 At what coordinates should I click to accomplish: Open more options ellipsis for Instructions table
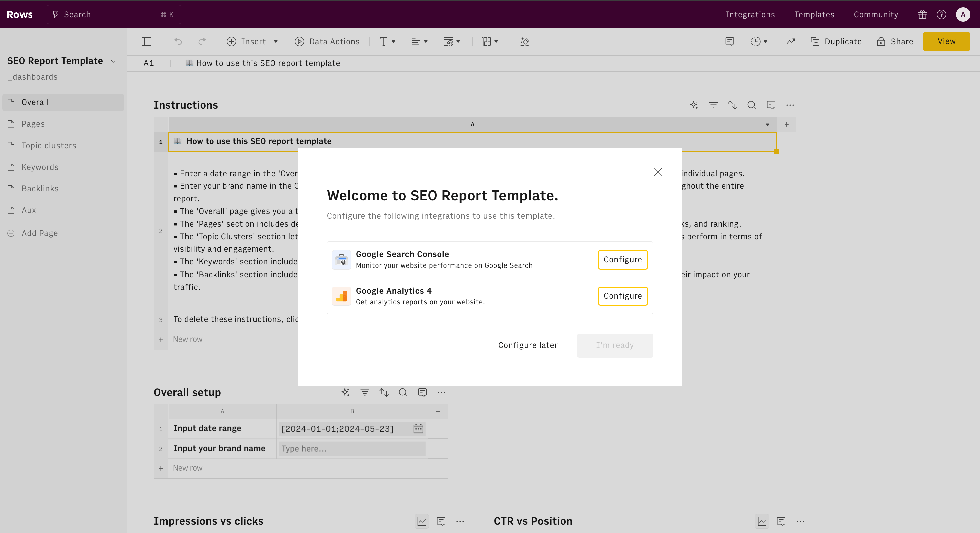click(790, 105)
